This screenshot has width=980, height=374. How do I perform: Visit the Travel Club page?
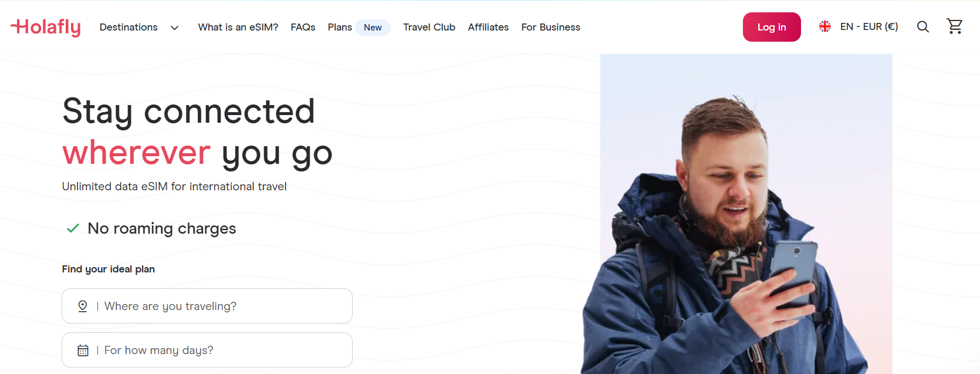(429, 27)
